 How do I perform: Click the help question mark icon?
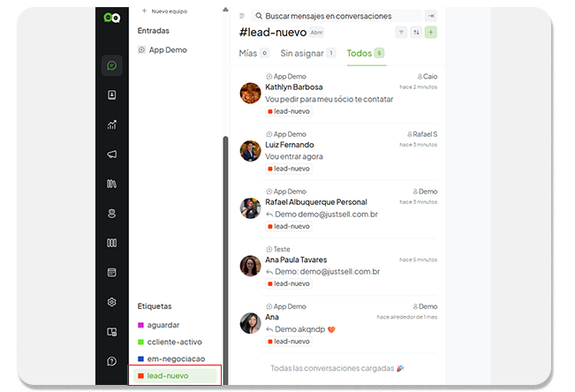(x=112, y=361)
